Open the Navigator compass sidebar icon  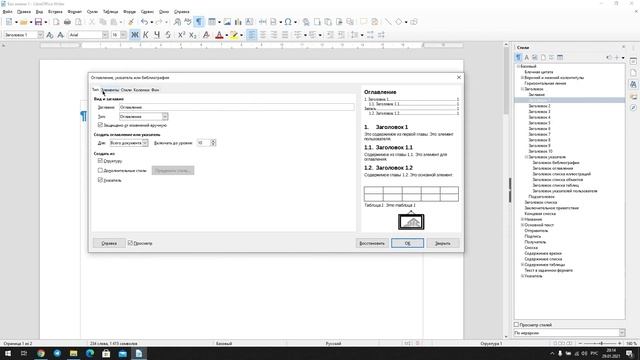[633, 108]
